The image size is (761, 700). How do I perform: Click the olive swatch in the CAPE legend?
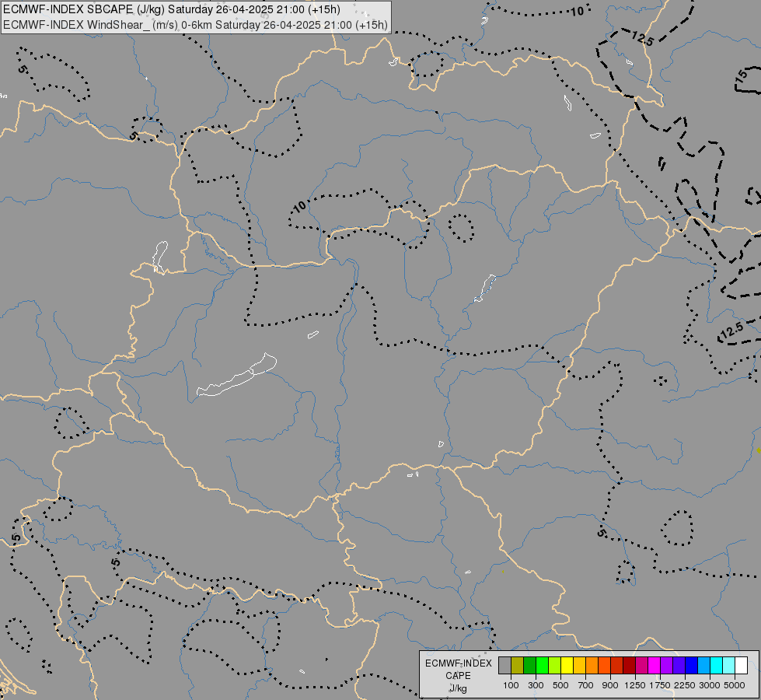click(x=518, y=666)
